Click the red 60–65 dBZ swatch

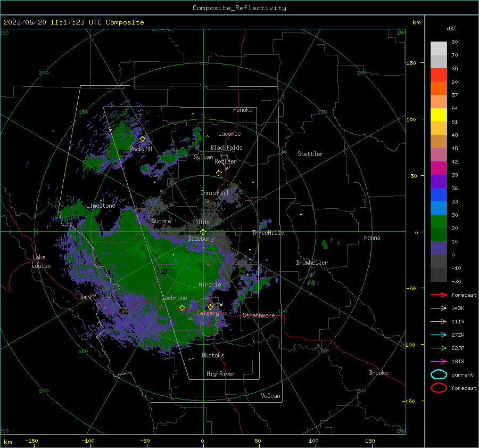[x=439, y=75]
